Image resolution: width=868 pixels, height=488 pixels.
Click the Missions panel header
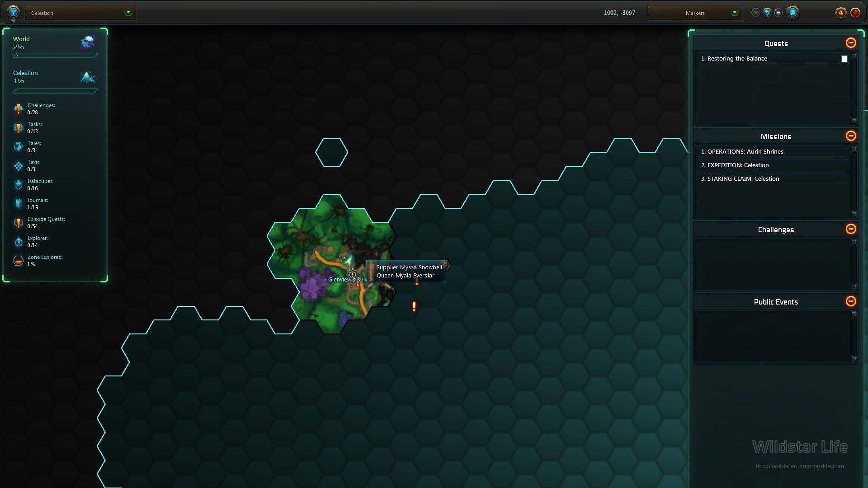[x=776, y=136]
